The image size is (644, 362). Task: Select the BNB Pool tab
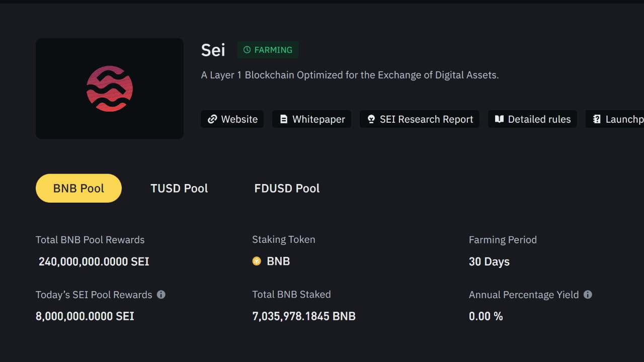click(78, 188)
